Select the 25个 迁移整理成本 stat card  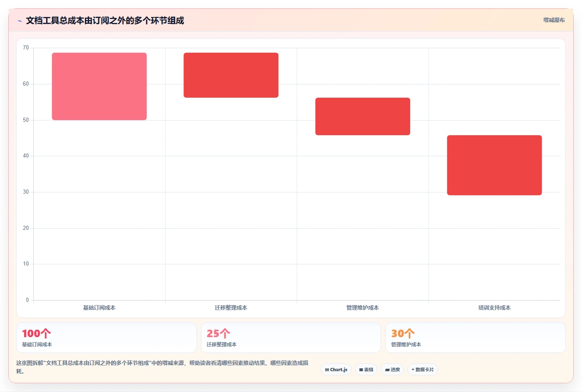pos(291,338)
